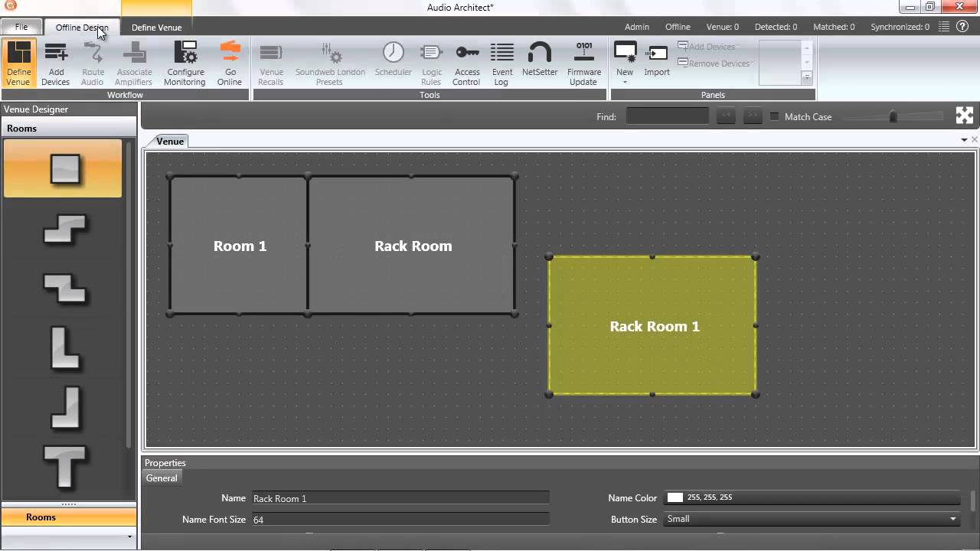The image size is (980, 551).
Task: Open the File menu
Action: point(21,27)
